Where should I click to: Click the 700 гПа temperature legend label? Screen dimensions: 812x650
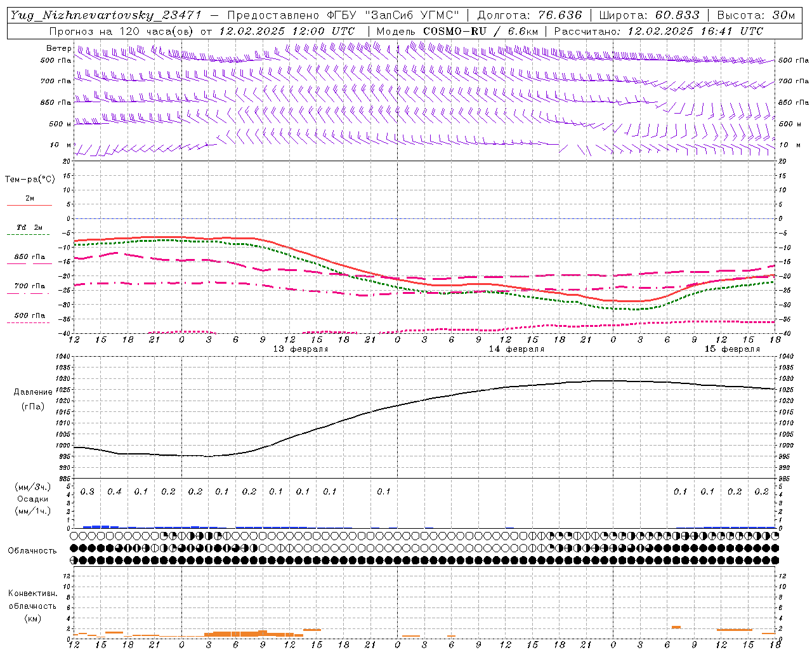tap(30, 286)
